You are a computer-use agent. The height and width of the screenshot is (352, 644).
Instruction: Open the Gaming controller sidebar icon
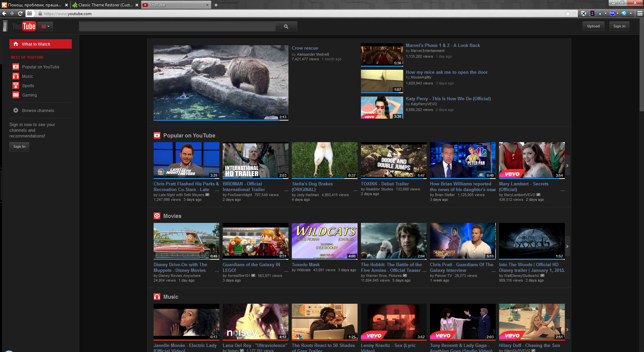(16, 95)
